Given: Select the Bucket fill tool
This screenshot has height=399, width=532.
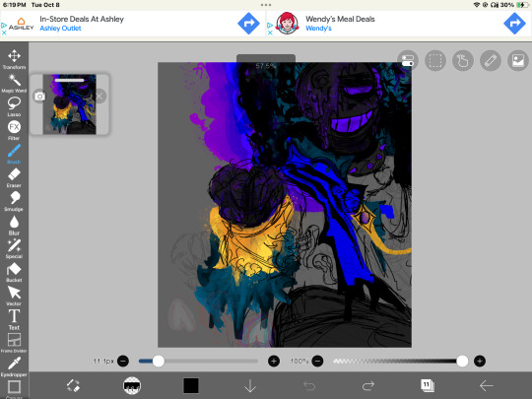Looking at the screenshot, I should pyautogui.click(x=14, y=272).
